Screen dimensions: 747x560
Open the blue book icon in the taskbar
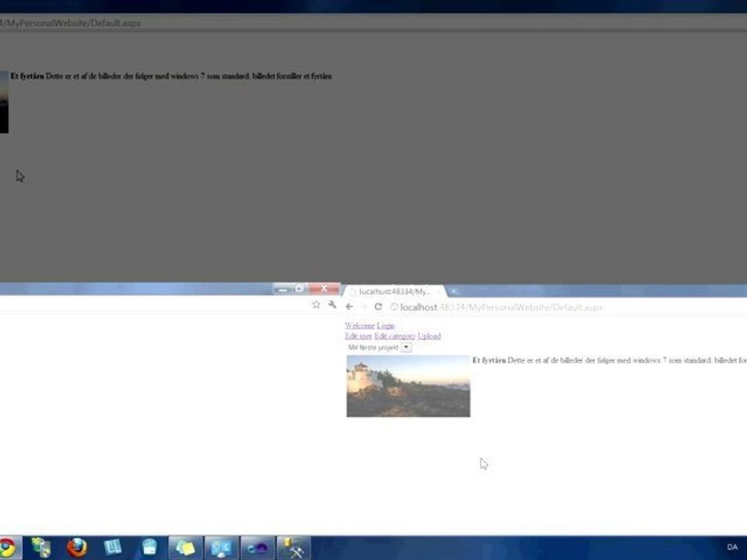[x=112, y=548]
